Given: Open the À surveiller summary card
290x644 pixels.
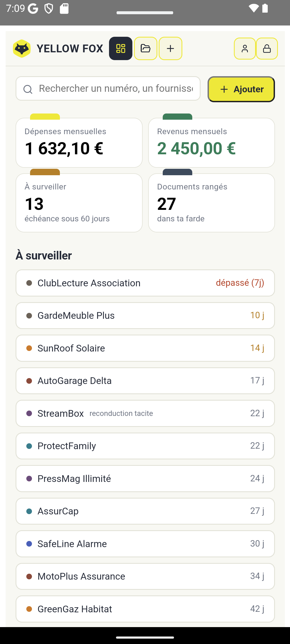Looking at the screenshot, I should (79, 203).
